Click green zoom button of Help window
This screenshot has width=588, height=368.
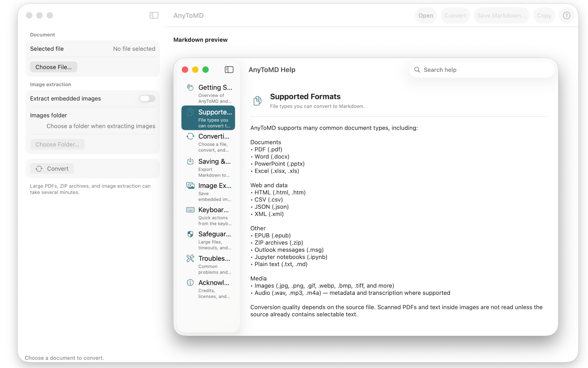(x=206, y=70)
